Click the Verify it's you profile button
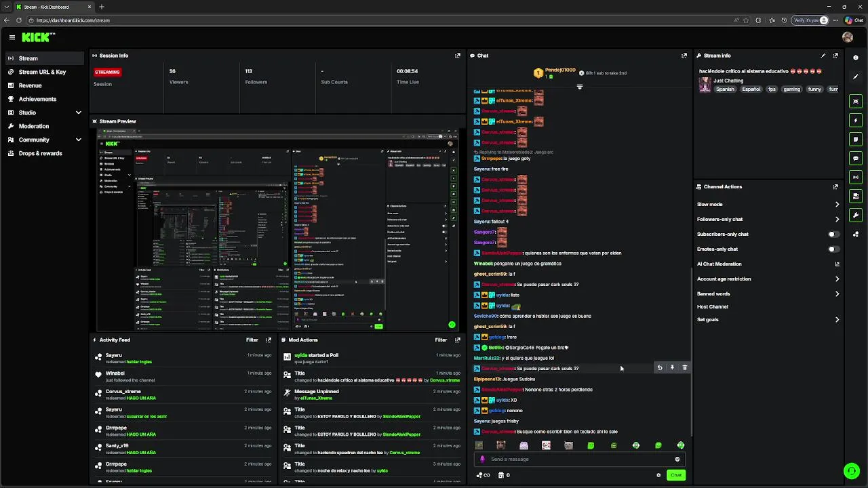 tap(810, 20)
